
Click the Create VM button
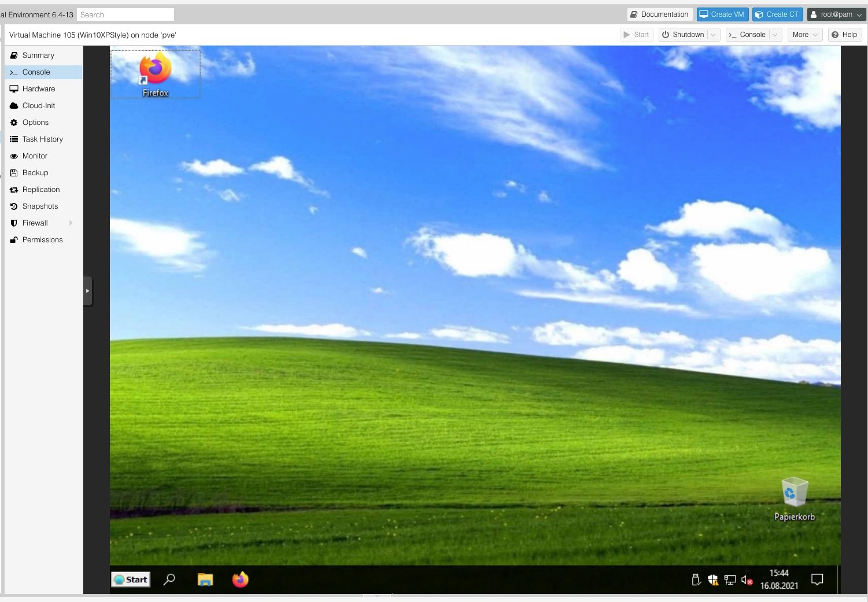722,14
